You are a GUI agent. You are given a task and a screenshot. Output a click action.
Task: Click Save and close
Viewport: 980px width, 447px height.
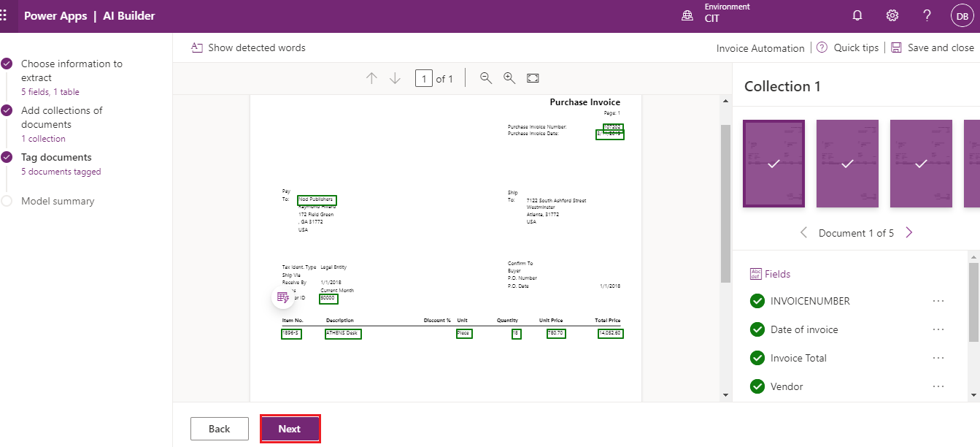(x=932, y=47)
